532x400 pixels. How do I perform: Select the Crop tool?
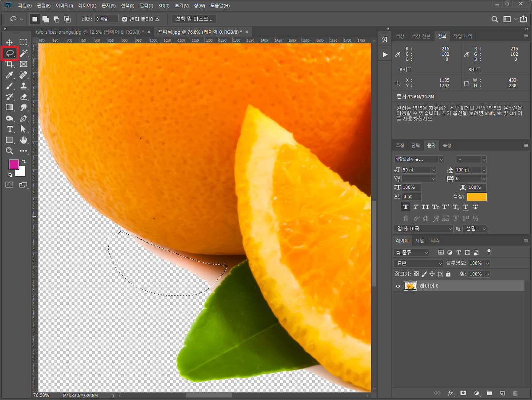9,65
